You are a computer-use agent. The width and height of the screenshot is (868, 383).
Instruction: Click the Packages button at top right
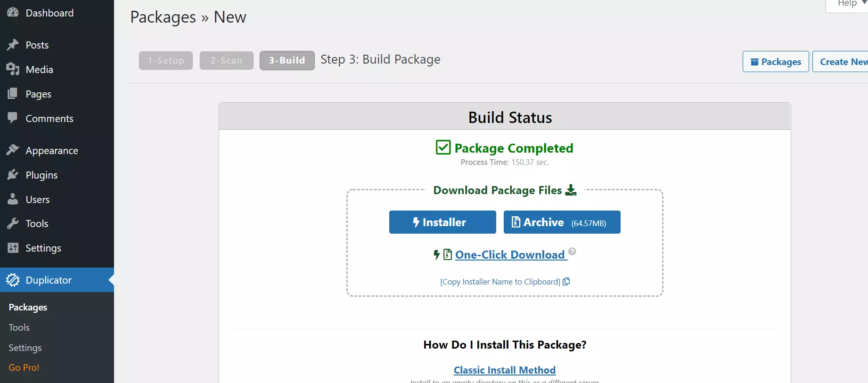(x=776, y=61)
